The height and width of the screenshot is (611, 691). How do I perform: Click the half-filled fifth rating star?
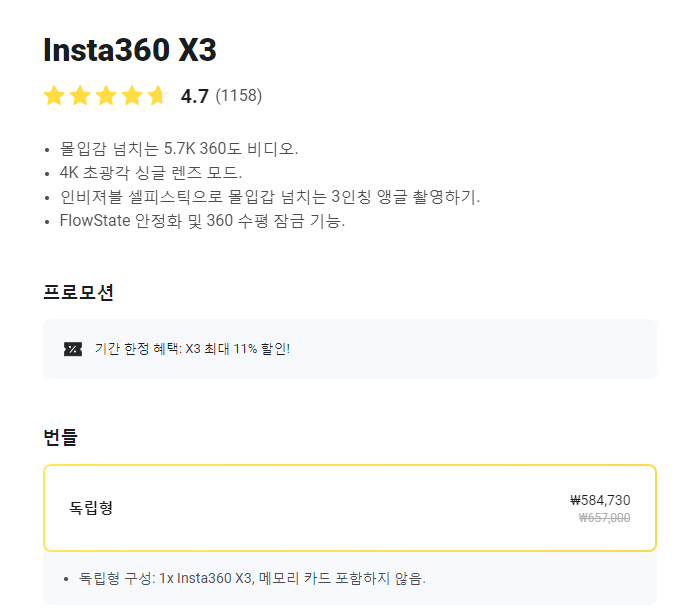[x=157, y=96]
